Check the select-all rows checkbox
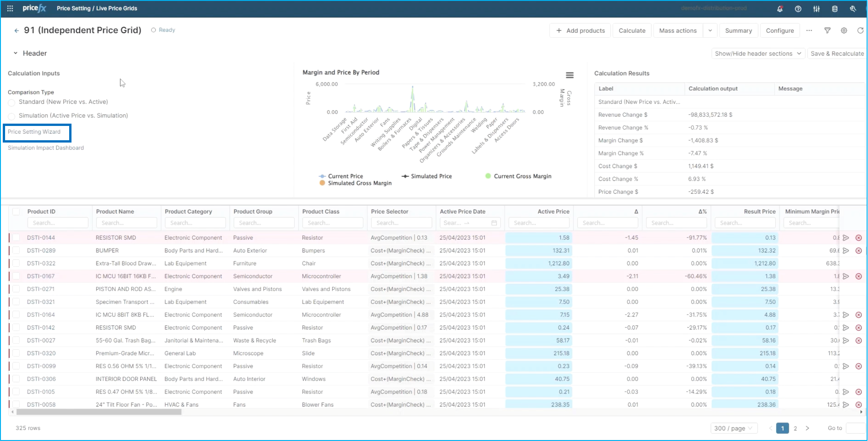 point(16,212)
